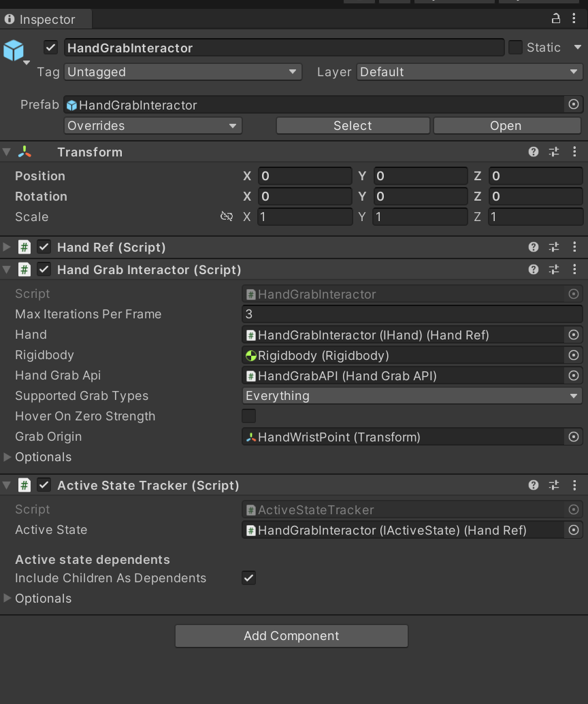The height and width of the screenshot is (704, 588).
Task: Click the HandWristPoint Transform reference field
Action: point(403,437)
